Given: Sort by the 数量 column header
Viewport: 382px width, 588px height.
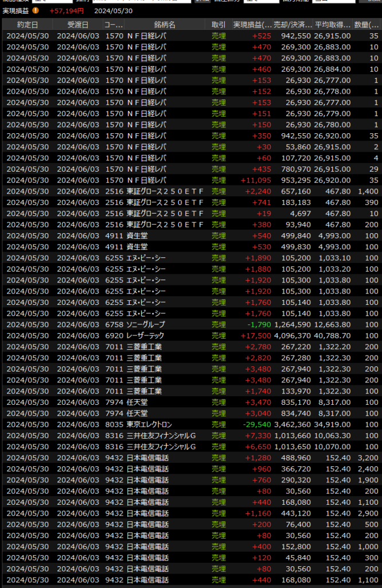Looking at the screenshot, I should coord(366,25).
